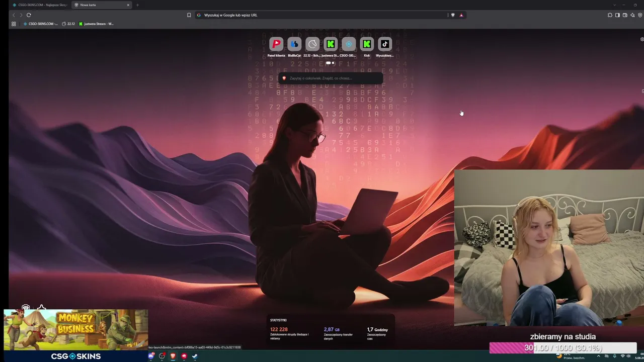The height and width of the screenshot is (362, 644).
Task: Close the Nowa karta tab
Action: pyautogui.click(x=128, y=5)
